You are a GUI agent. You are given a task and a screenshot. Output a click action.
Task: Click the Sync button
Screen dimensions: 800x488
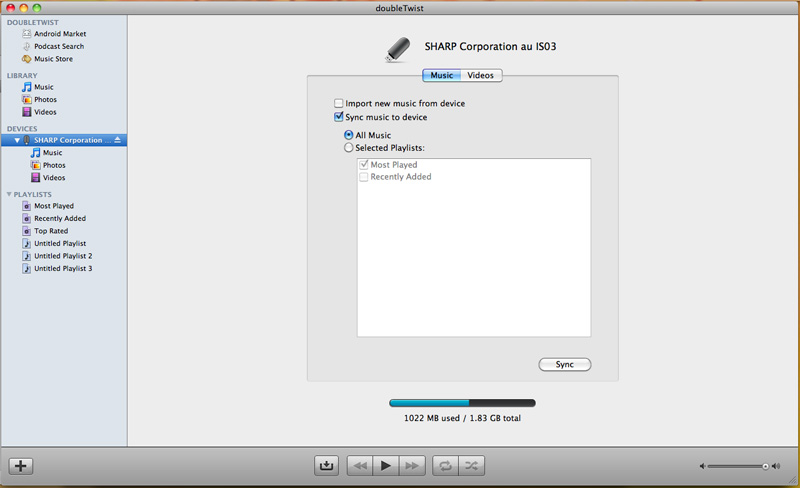(565, 364)
